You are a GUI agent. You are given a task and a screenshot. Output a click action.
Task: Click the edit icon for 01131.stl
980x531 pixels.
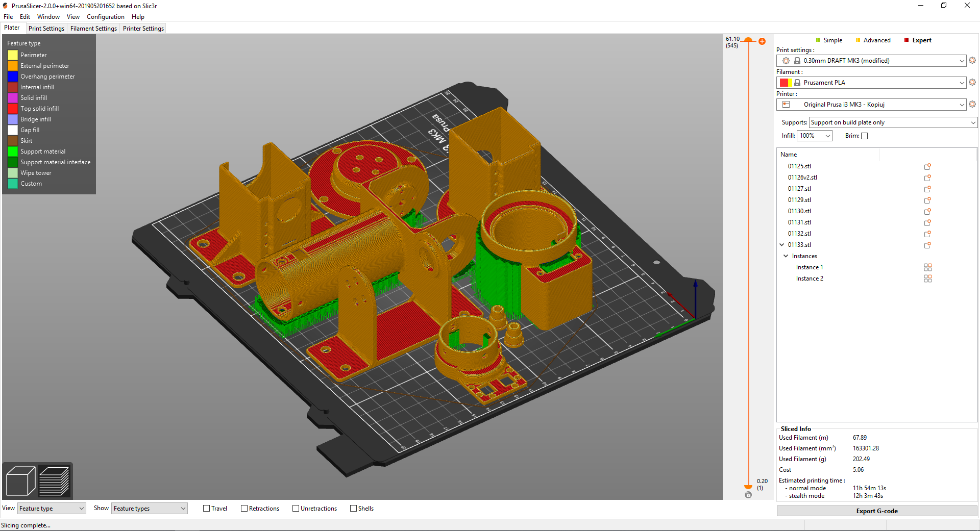tap(927, 223)
